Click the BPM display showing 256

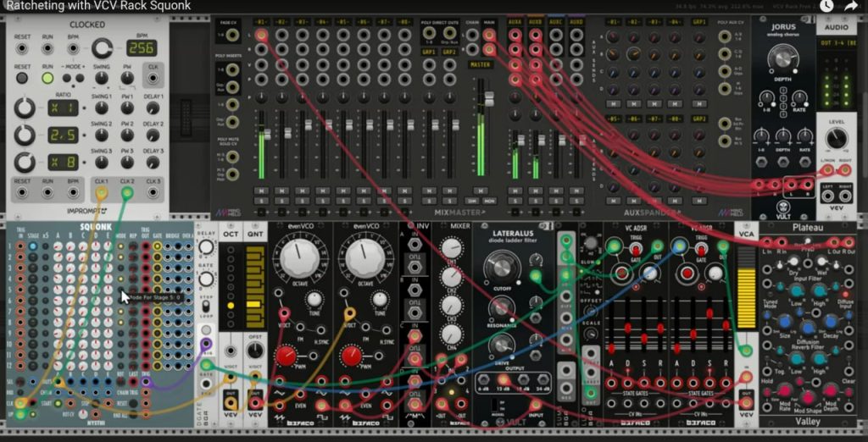click(x=142, y=48)
